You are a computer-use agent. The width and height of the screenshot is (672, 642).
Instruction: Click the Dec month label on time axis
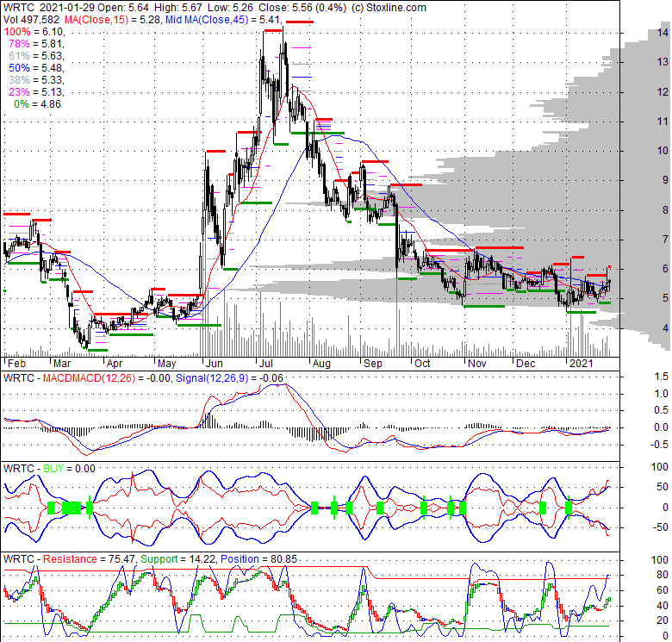[x=526, y=364]
